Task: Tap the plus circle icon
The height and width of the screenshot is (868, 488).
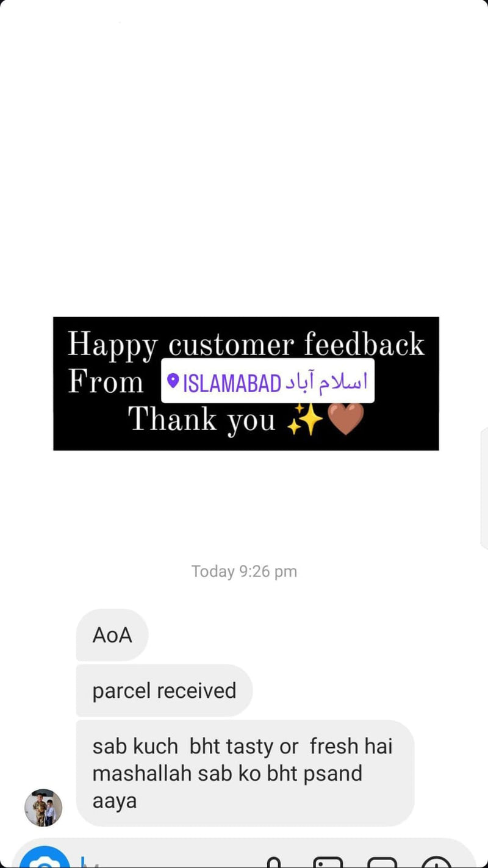Action: (436, 863)
